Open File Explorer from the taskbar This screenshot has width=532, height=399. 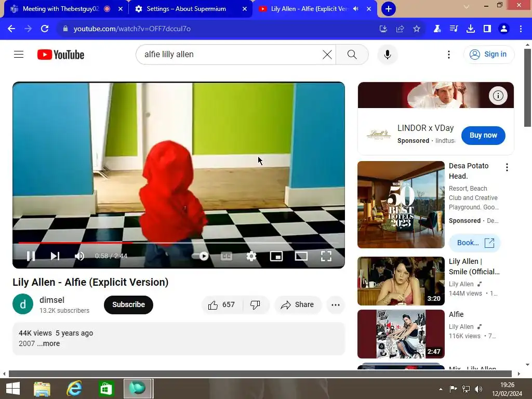tap(42, 389)
